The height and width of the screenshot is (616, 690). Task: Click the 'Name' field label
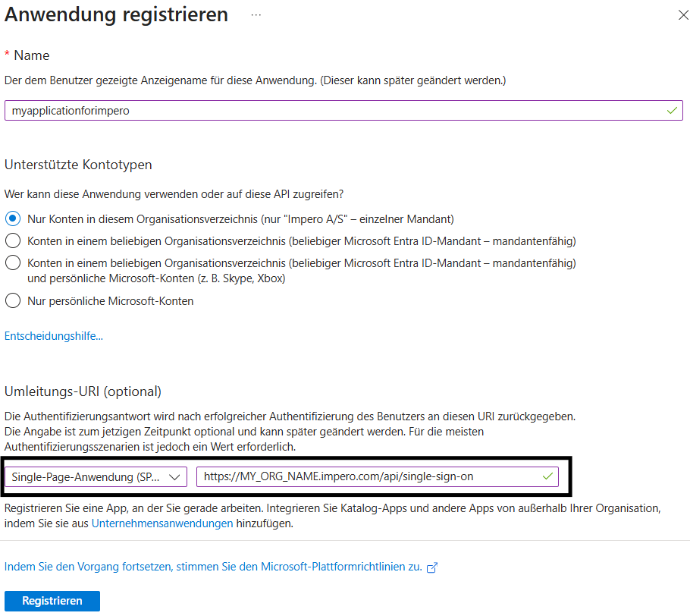pyautogui.click(x=31, y=55)
